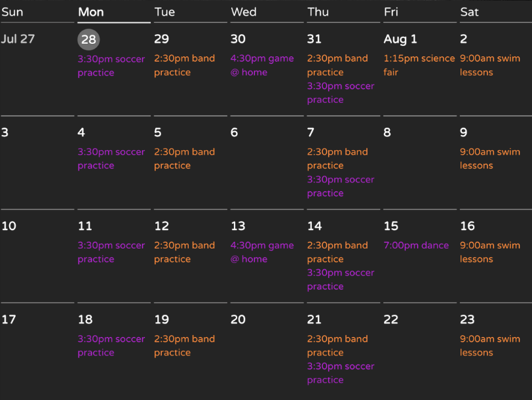Select today's date circle 28

(x=88, y=39)
